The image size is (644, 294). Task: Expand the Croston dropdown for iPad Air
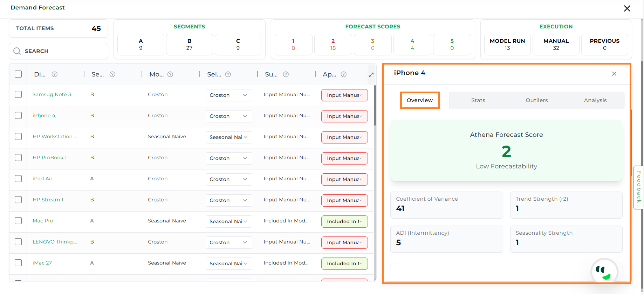point(228,179)
